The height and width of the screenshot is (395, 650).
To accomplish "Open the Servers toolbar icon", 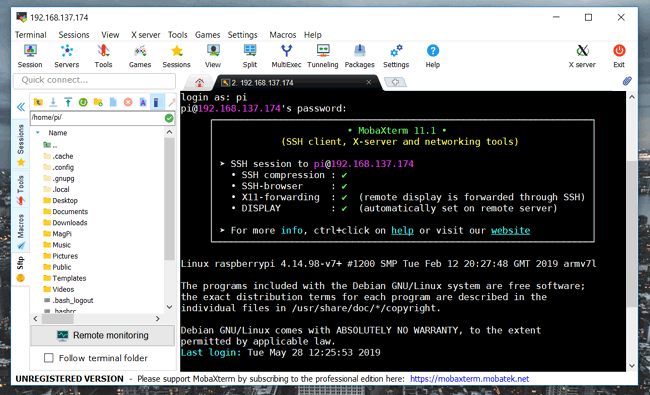I will click(x=67, y=56).
